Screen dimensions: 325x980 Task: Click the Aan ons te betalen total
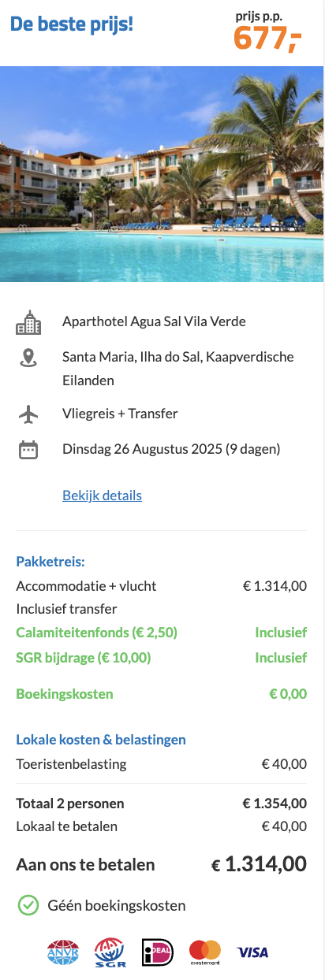(x=162, y=864)
